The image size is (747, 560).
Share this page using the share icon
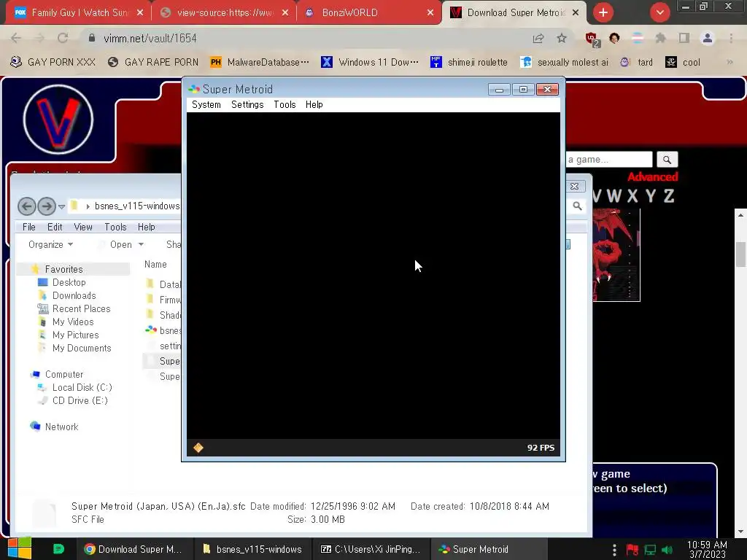(x=538, y=38)
